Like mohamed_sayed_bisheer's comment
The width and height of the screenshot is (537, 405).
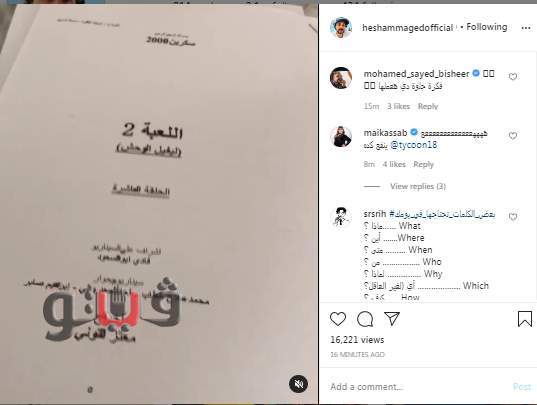(513, 77)
